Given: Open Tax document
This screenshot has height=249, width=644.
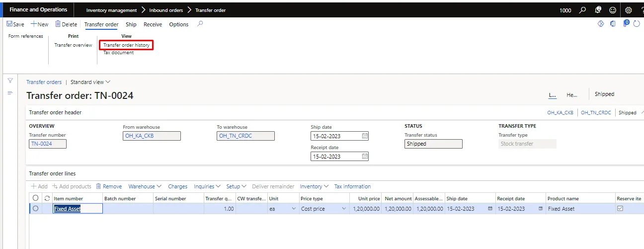Looking at the screenshot, I should (x=118, y=53).
